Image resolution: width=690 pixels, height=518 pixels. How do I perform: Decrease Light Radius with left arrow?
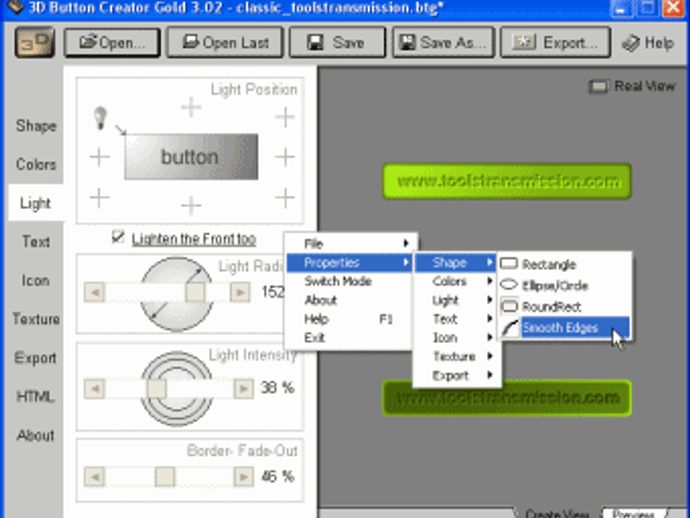[x=95, y=292]
